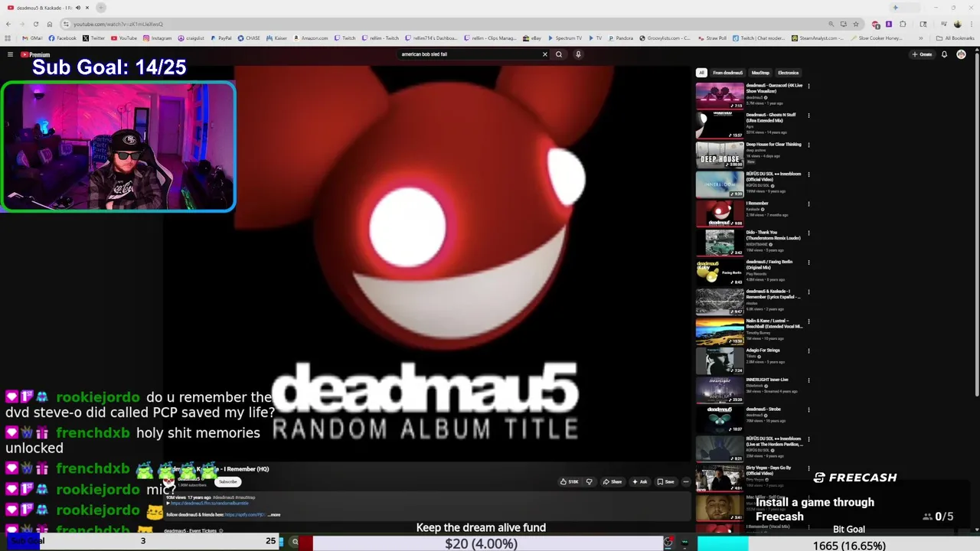Select the All filter chip

(701, 73)
